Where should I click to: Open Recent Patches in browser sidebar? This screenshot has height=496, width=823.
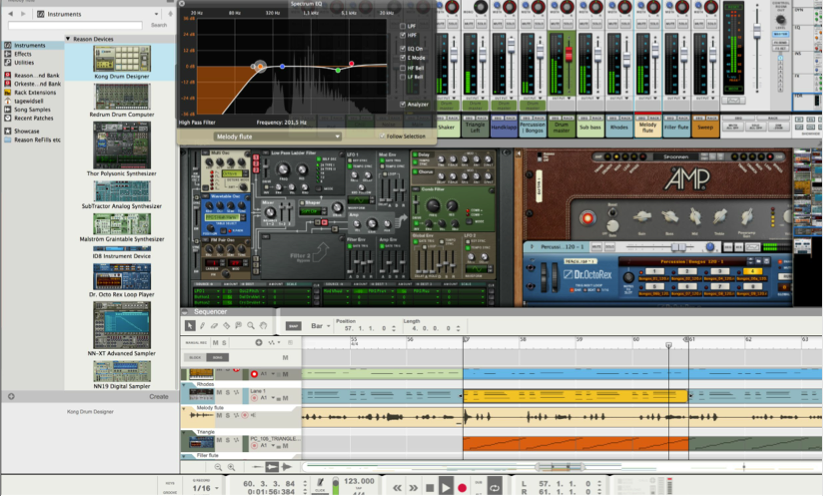coord(34,118)
